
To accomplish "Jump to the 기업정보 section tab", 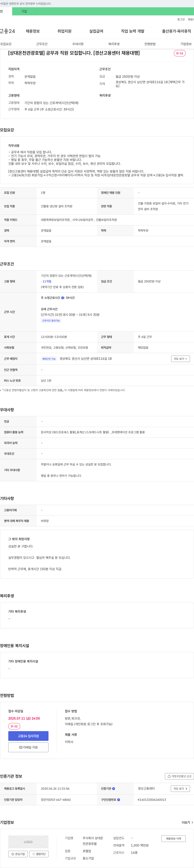I will 186,44.
